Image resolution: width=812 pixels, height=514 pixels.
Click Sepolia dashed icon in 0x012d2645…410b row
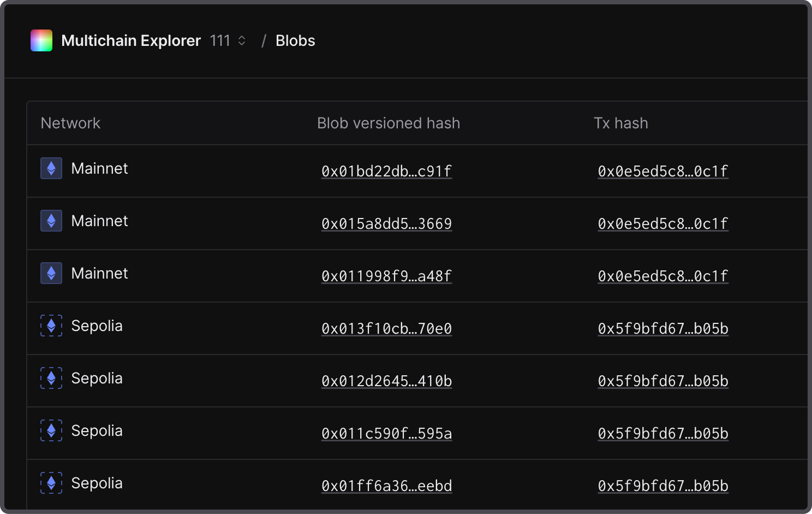tap(51, 378)
